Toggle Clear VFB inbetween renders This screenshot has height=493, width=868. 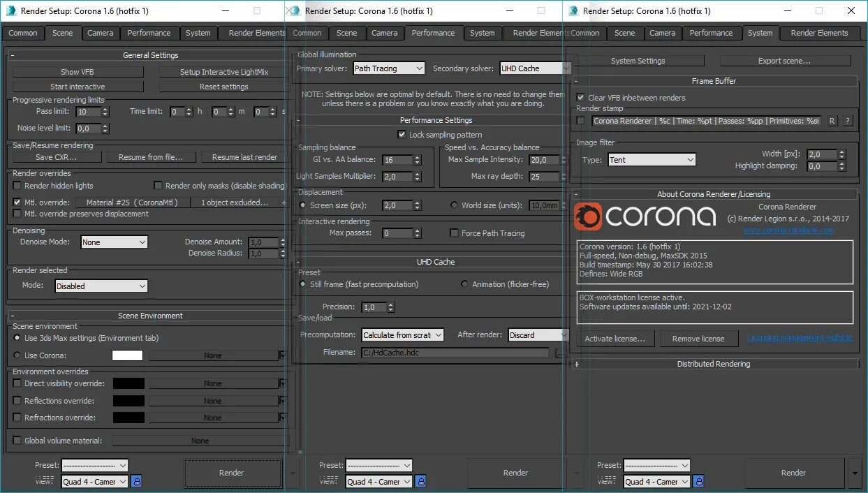(x=580, y=98)
